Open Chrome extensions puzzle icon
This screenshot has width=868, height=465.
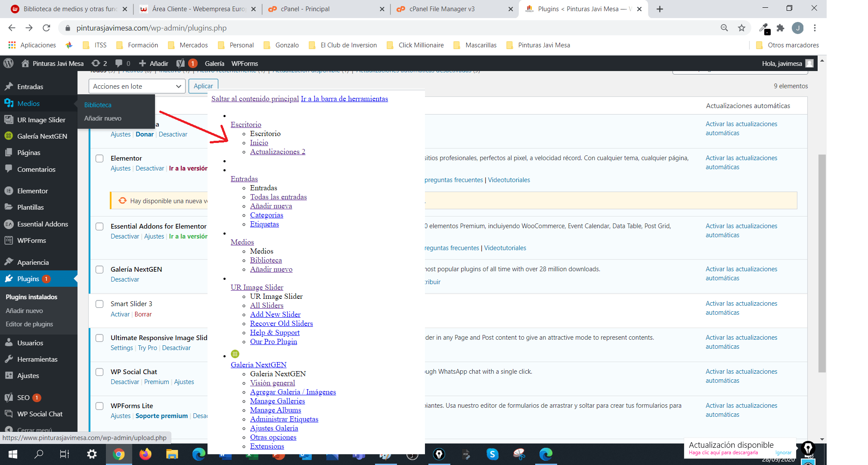(x=781, y=28)
